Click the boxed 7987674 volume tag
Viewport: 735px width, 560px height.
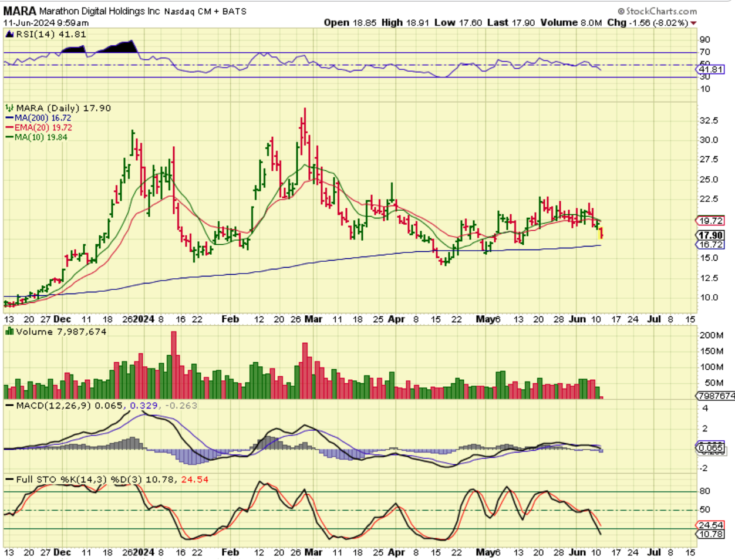(716, 396)
